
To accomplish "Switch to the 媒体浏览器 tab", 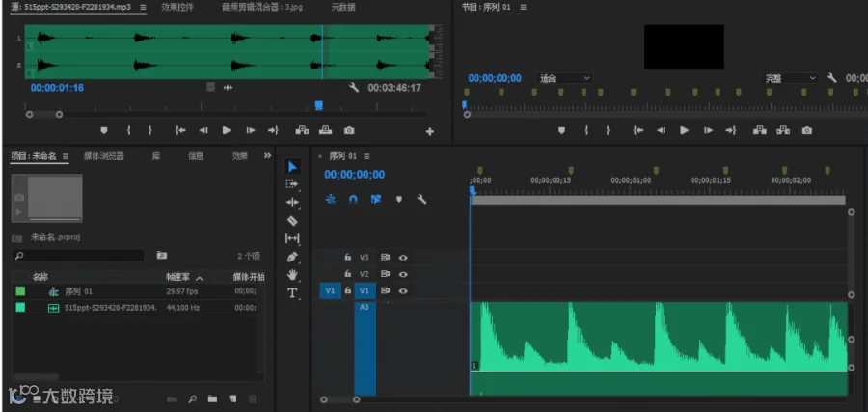I will pyautogui.click(x=104, y=156).
